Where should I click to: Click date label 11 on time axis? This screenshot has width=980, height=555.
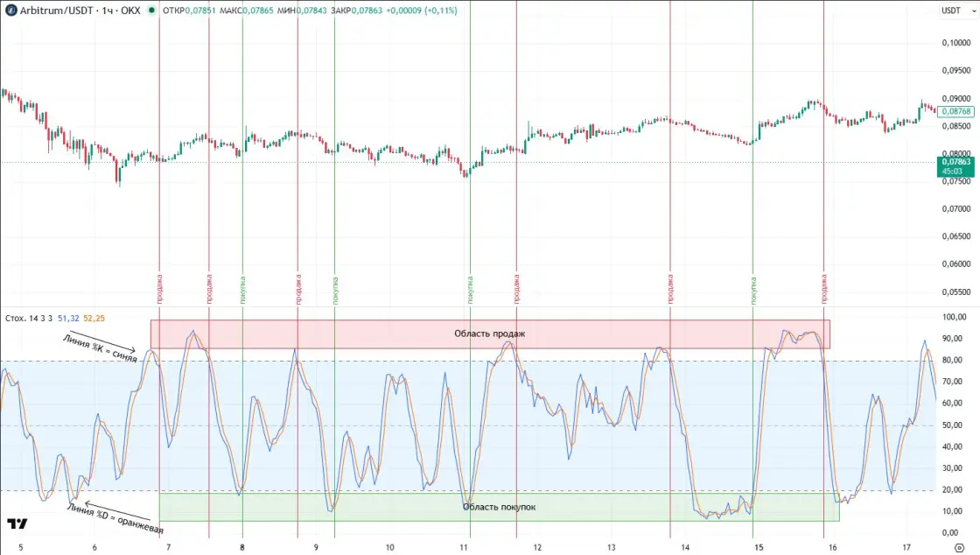464,547
